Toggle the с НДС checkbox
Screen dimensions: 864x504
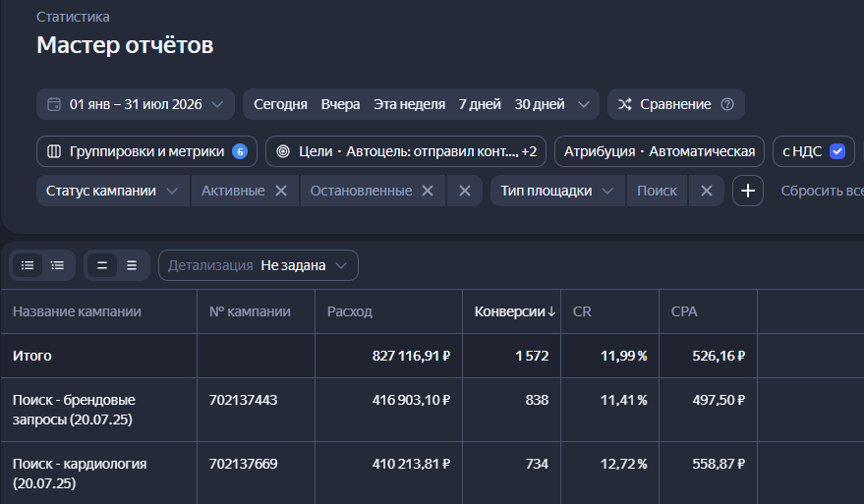[837, 151]
